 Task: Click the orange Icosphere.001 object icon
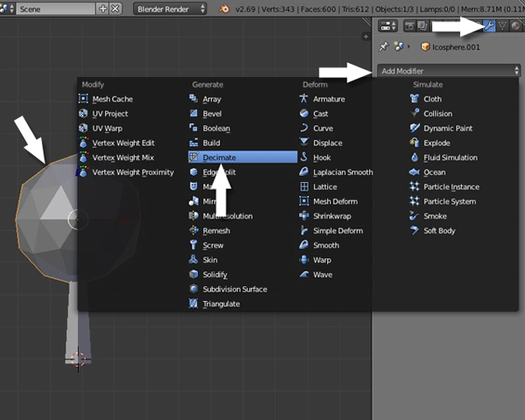pos(425,46)
